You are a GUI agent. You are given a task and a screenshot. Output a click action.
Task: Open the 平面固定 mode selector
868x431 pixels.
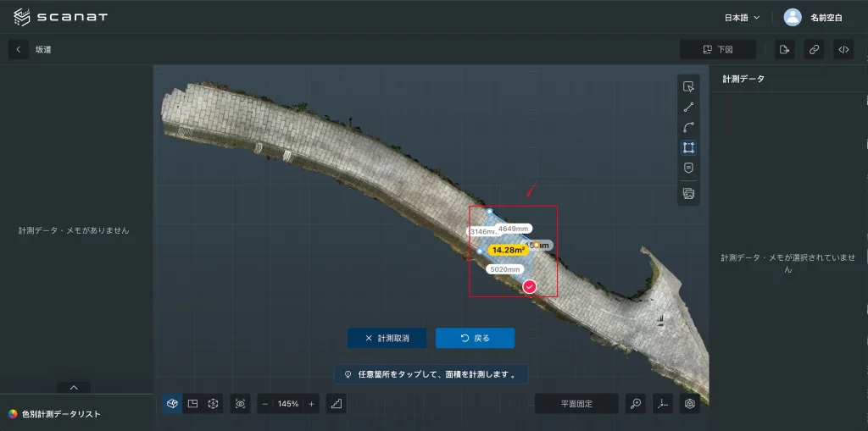[576, 404]
